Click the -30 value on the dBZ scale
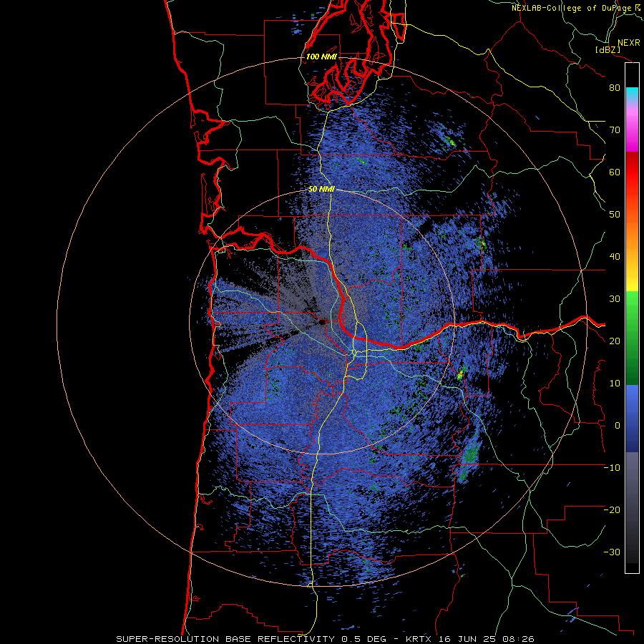The image size is (644, 644). 612,552
